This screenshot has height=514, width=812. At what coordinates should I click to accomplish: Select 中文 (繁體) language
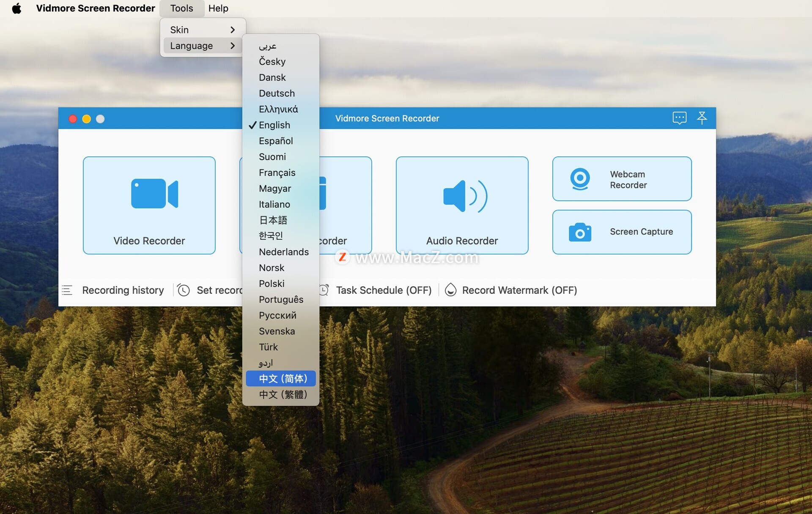click(281, 394)
